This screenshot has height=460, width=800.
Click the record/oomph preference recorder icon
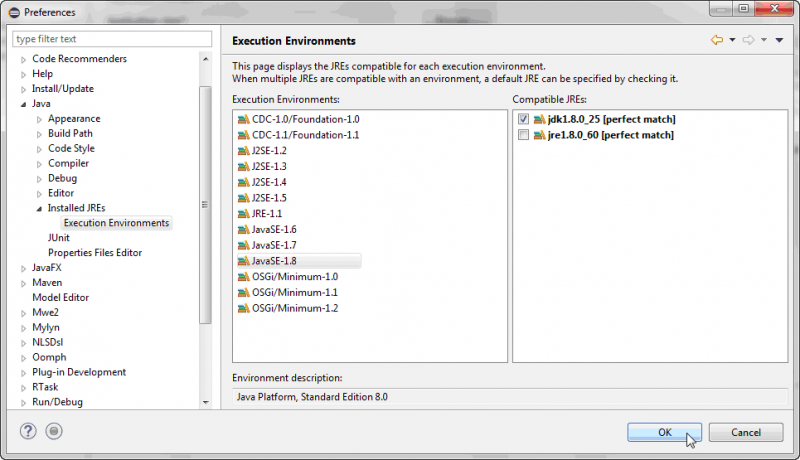(x=54, y=431)
